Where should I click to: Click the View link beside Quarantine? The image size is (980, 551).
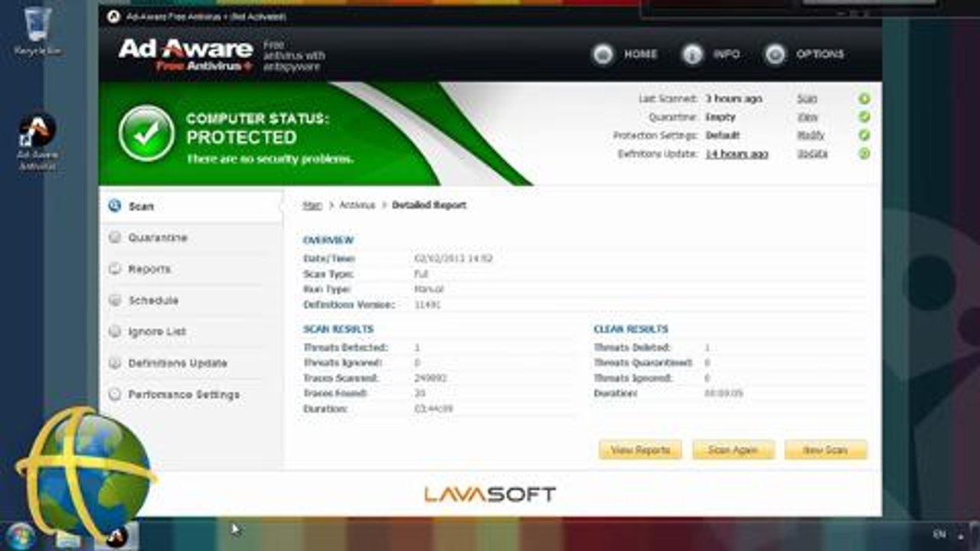(x=808, y=117)
